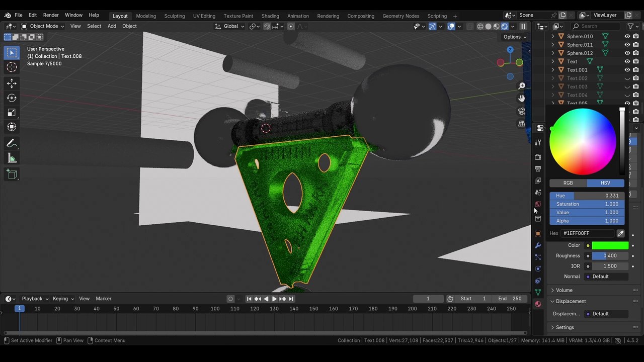
Task: Pick a color with the eyedropper
Action: pyautogui.click(x=620, y=233)
